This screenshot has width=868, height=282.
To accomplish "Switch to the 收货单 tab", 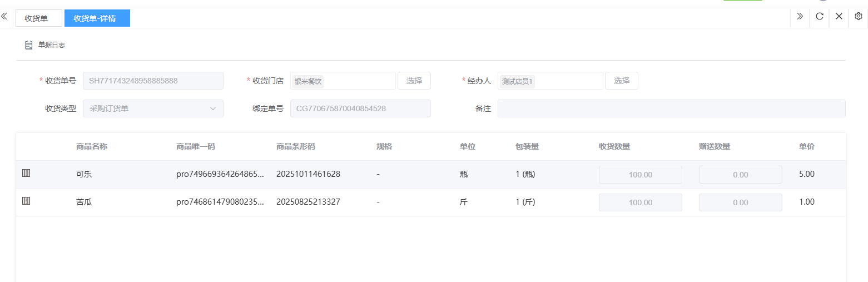I will 36,18.
